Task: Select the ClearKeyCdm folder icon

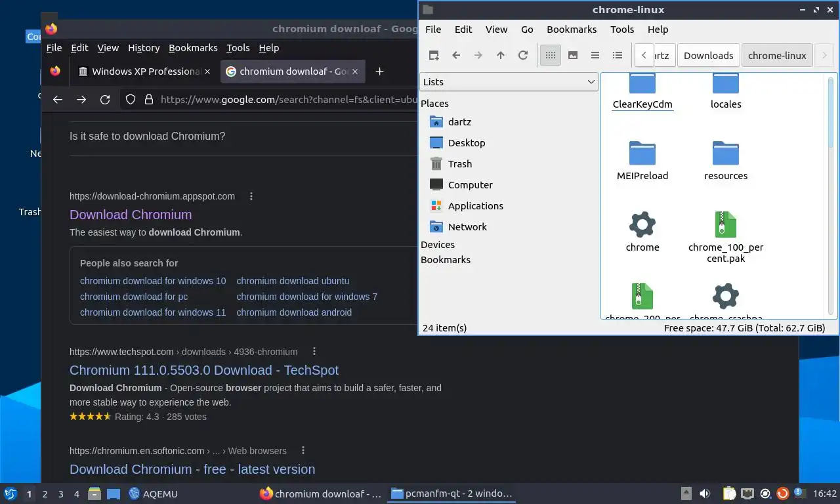Action: tap(642, 85)
